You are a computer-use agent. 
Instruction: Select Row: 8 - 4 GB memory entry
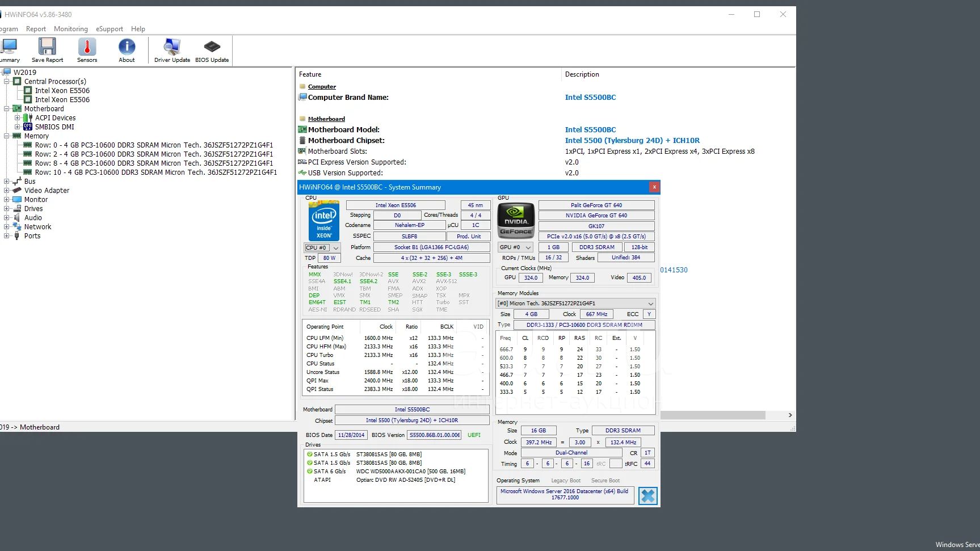tap(154, 163)
